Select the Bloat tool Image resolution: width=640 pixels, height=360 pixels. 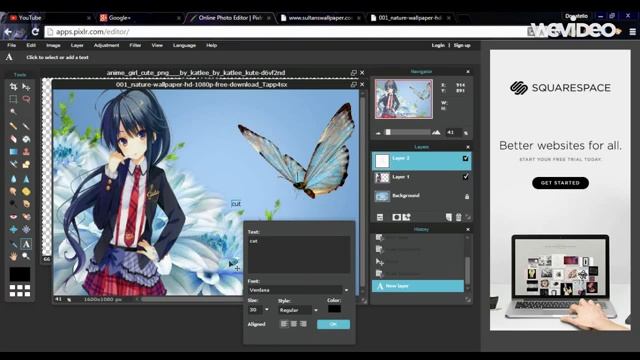pyautogui.click(x=13, y=229)
